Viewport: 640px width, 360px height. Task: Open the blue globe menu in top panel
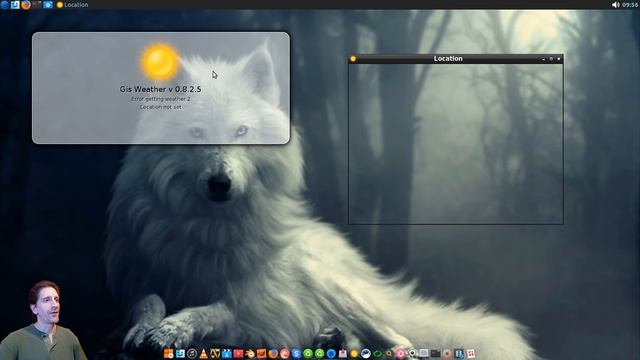pyautogui.click(x=4, y=4)
